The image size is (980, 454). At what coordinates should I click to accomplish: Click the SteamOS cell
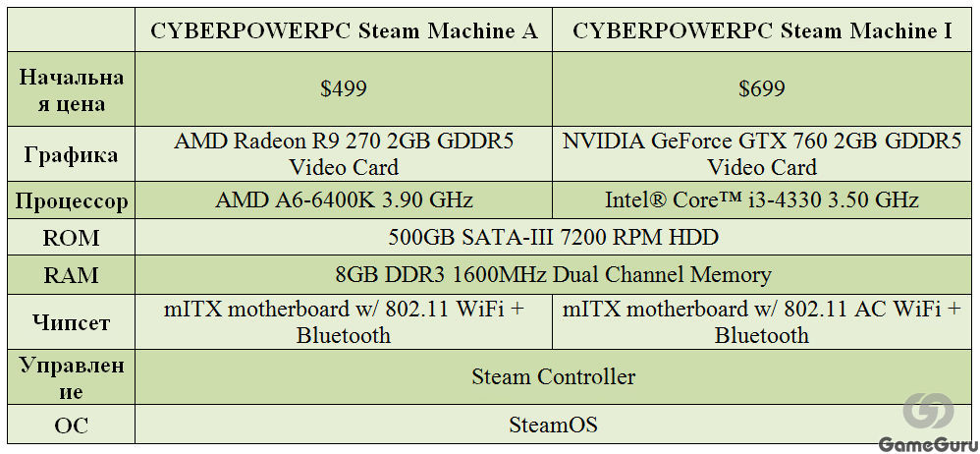(553, 426)
